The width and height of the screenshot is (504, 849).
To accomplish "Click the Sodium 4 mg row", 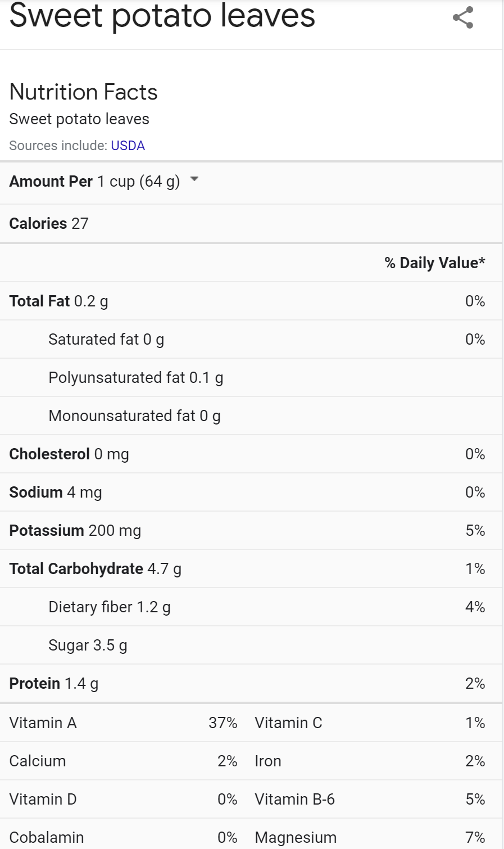I will pos(56,493).
